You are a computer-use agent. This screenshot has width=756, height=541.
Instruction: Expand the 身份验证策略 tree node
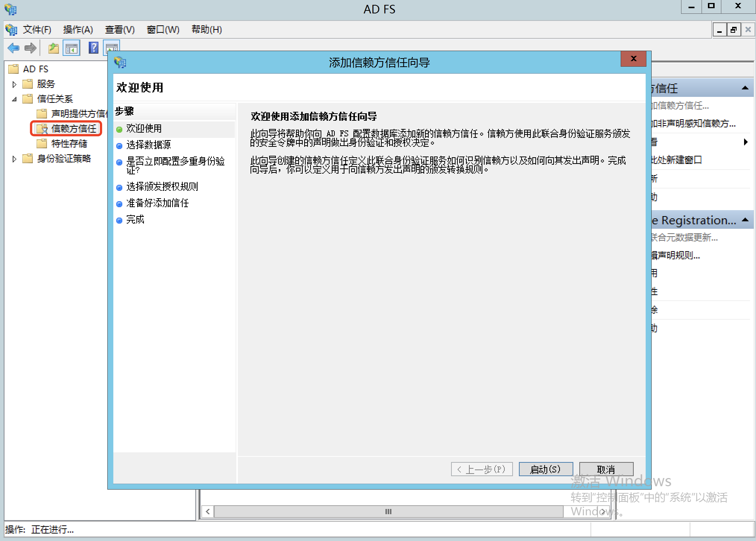14,159
